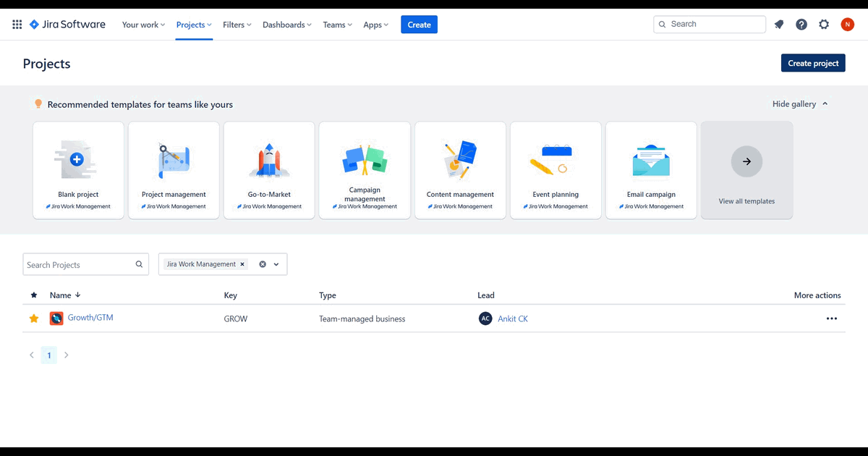Open the Teams menu

click(337, 25)
